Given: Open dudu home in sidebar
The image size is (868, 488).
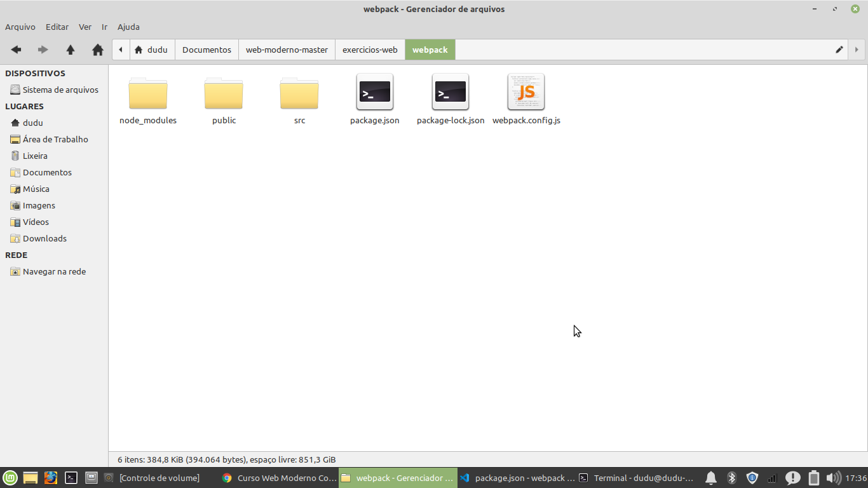Looking at the screenshot, I should (54, 123).
